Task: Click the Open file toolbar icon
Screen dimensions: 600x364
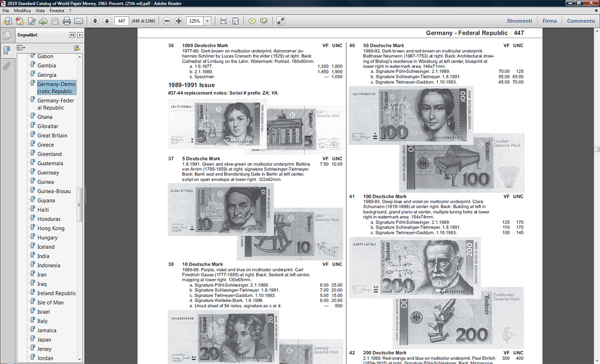Action: click(x=8, y=21)
